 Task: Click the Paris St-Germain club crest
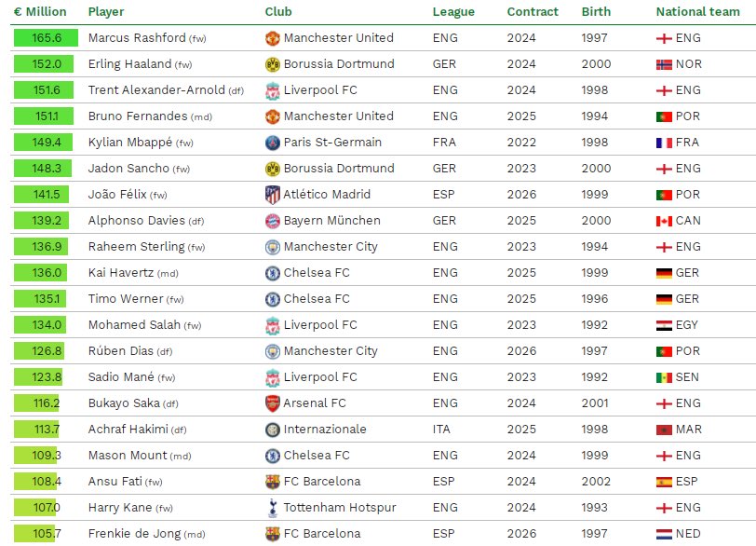pos(273,143)
